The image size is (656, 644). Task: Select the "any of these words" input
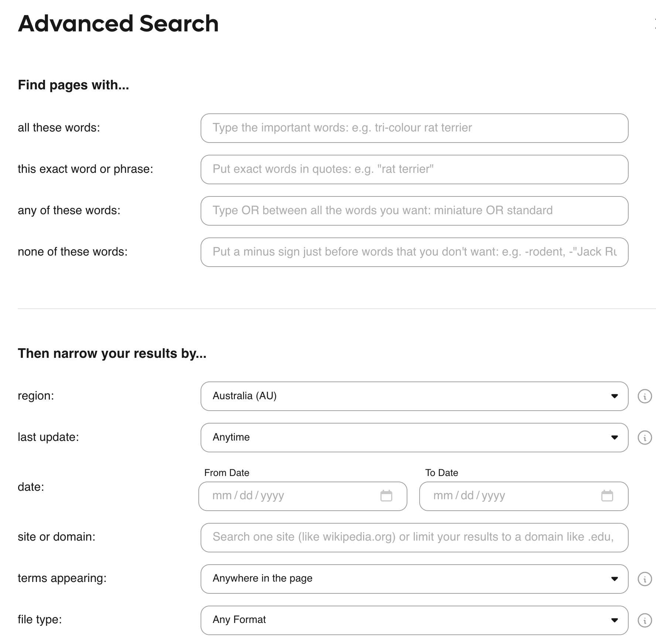click(414, 211)
